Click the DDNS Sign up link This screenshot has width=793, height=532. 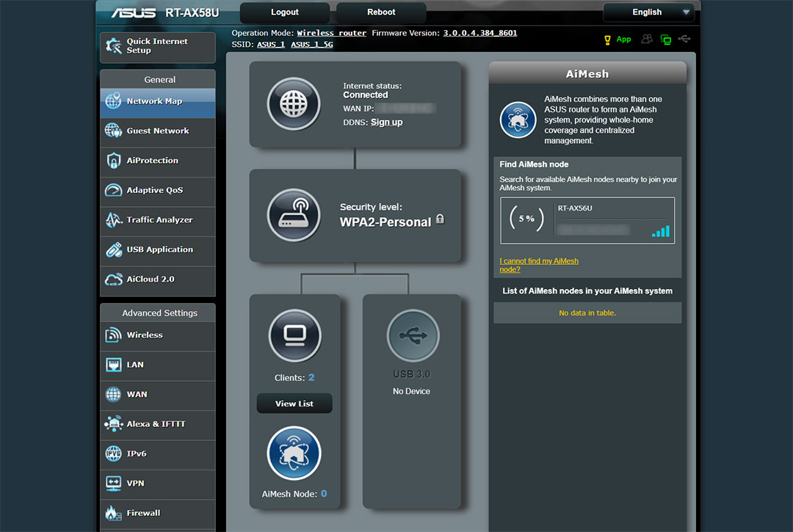386,123
